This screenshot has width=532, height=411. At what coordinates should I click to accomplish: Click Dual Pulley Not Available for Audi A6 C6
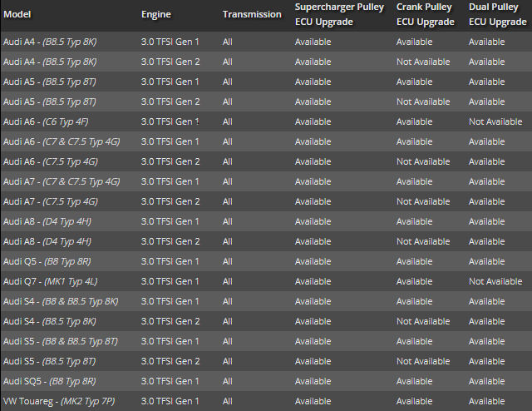495,121
